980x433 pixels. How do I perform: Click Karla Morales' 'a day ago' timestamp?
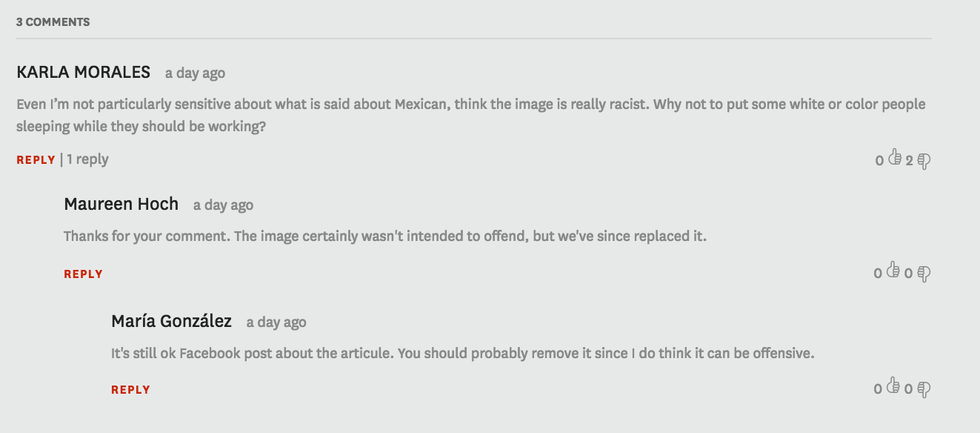(x=195, y=73)
